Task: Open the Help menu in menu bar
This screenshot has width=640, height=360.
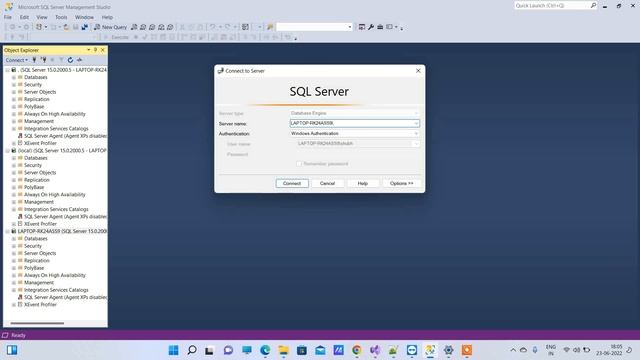Action: [107, 17]
